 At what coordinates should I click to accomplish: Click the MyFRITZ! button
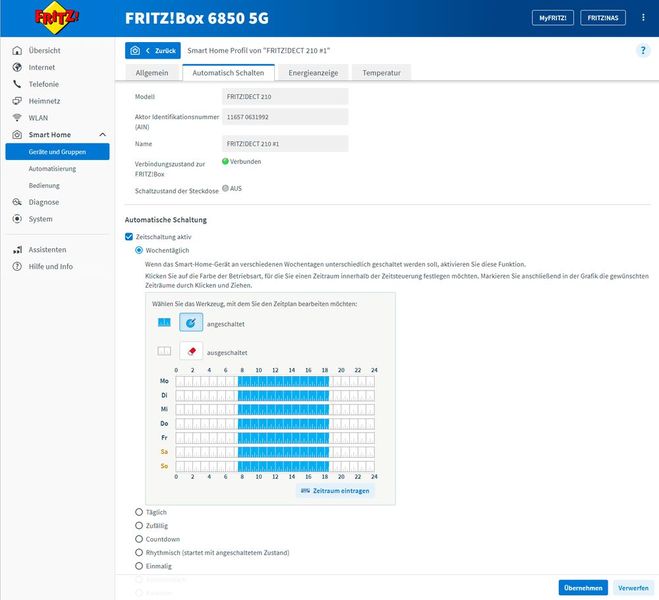click(x=553, y=18)
